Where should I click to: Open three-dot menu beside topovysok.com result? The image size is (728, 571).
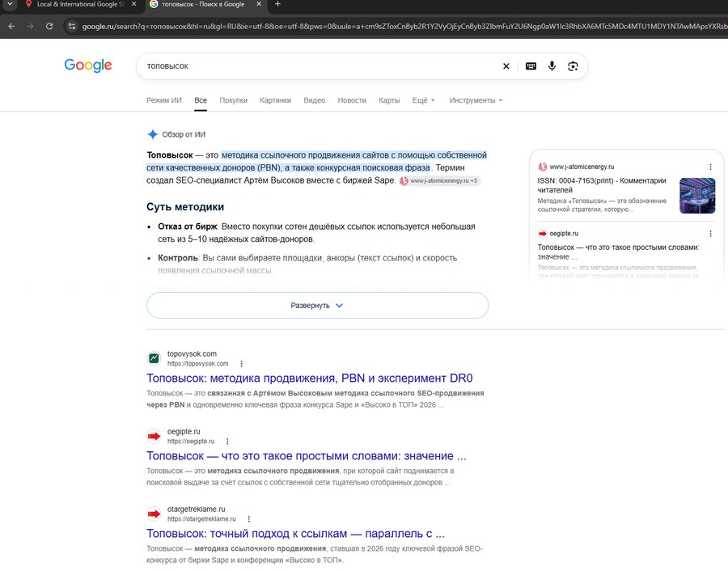coord(241,363)
